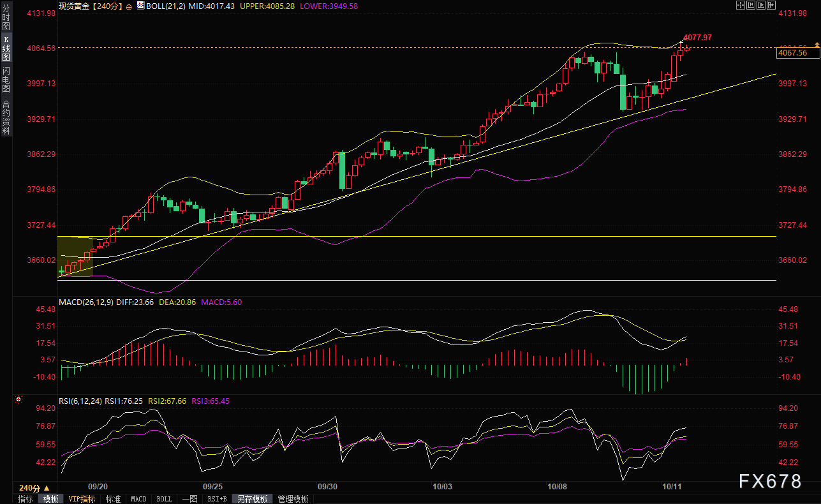The height and width of the screenshot is (504, 821).
Task: Click the crosshair cursor icon at top right
Action: tap(741, 5)
